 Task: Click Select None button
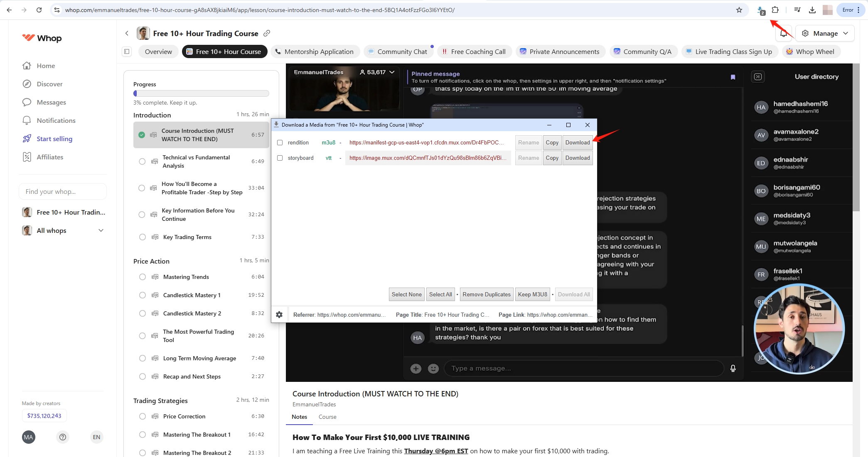point(406,294)
